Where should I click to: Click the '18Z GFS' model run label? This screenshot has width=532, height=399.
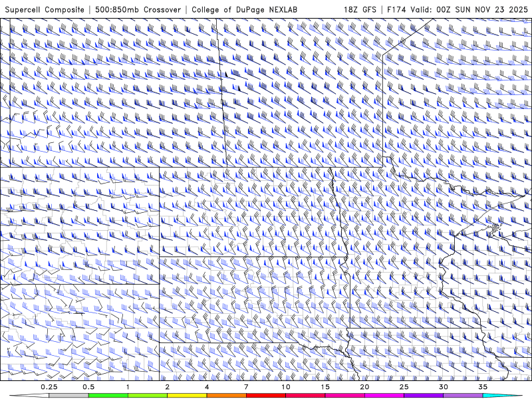(360, 9)
